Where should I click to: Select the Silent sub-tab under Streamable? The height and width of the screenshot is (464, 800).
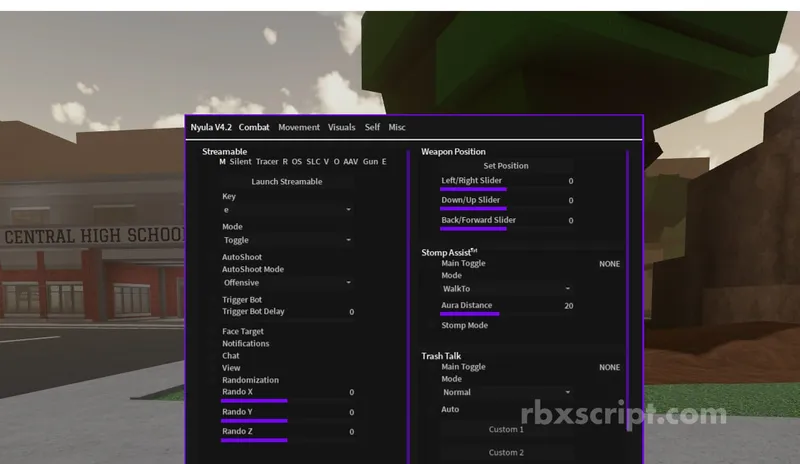click(x=240, y=162)
